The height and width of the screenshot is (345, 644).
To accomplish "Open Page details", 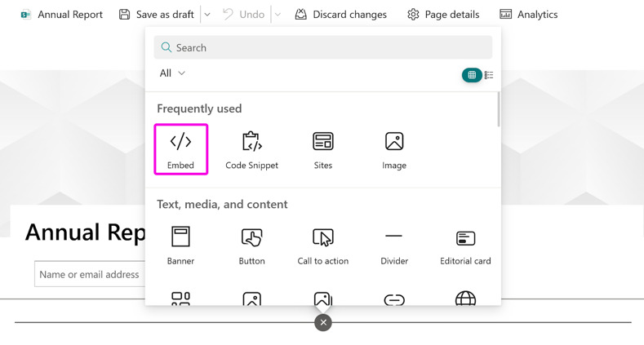I will pyautogui.click(x=443, y=15).
